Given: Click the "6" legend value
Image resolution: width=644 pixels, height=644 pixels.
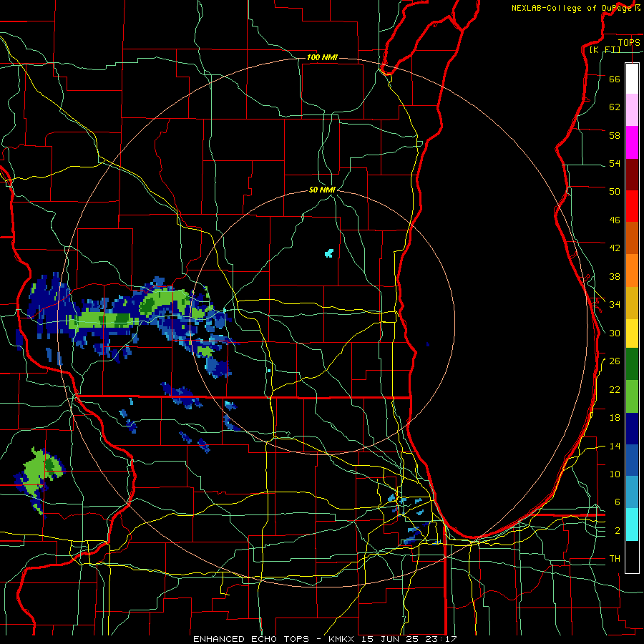Looking at the screenshot, I should pyautogui.click(x=618, y=502).
